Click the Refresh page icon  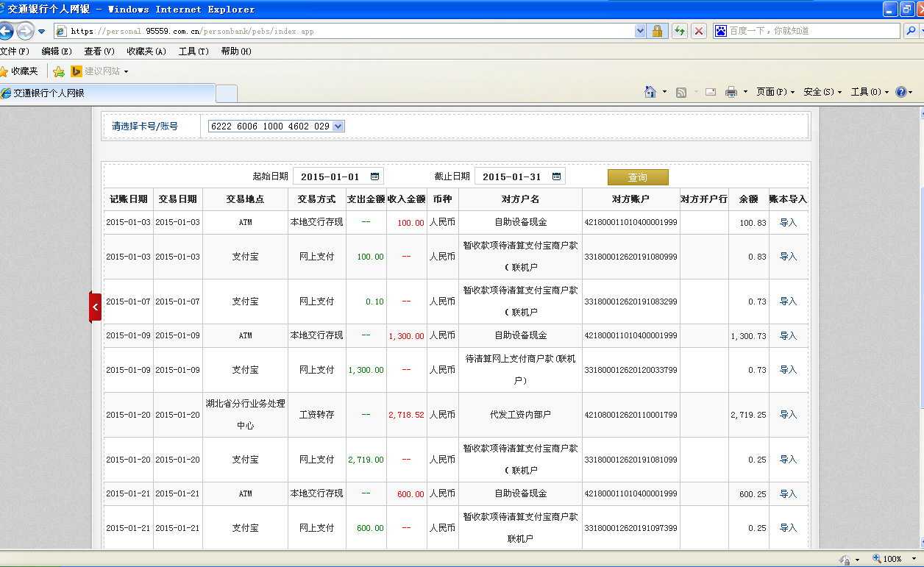pos(680,31)
